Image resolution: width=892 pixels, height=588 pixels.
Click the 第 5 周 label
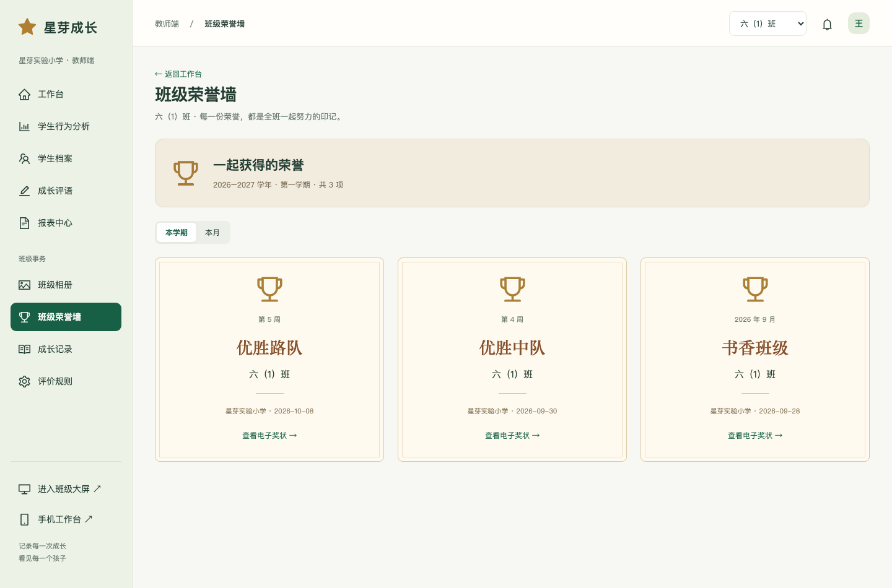[269, 319]
